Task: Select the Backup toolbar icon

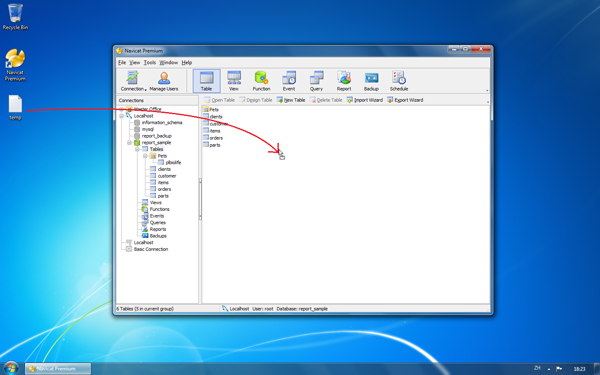Action: (371, 81)
